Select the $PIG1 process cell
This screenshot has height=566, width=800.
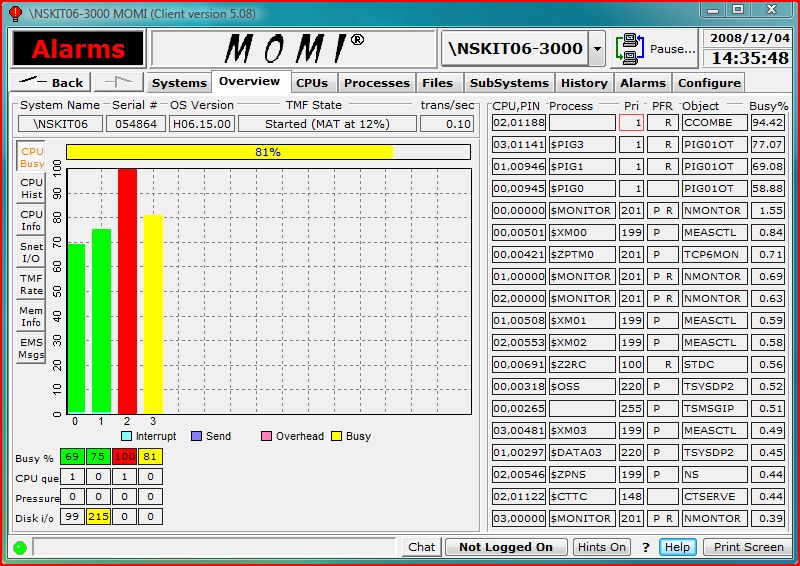click(582, 166)
